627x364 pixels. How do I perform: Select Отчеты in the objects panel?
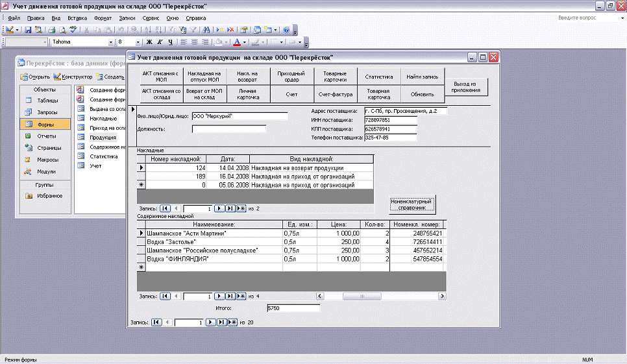tap(45, 136)
